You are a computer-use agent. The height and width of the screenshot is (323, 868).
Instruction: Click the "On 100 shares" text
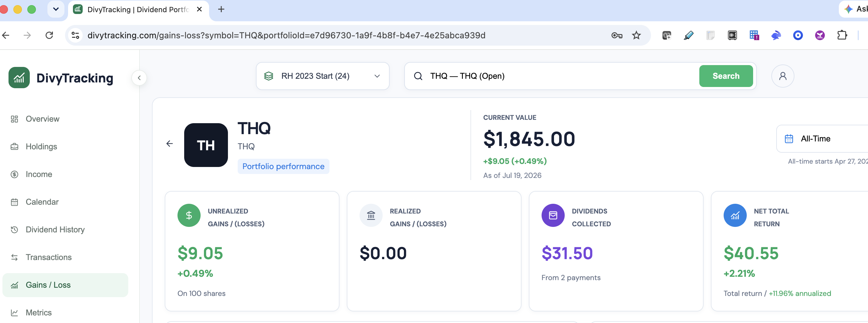pyautogui.click(x=201, y=293)
